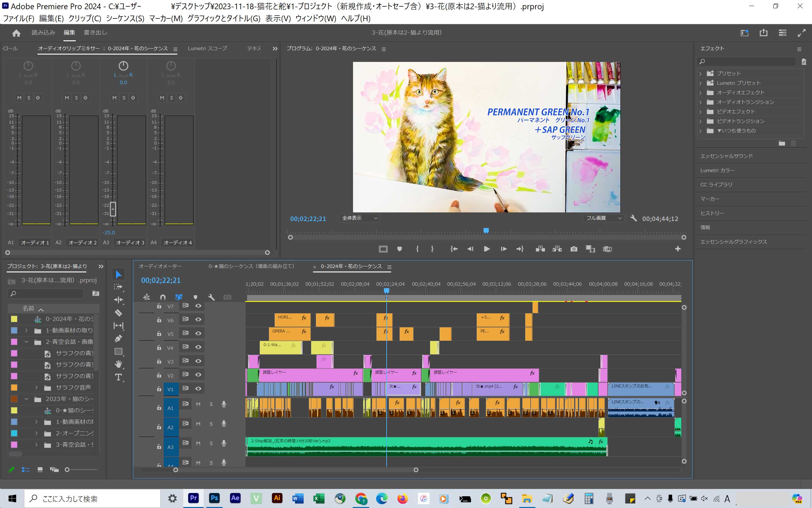Screen dimensions: 812x508
Task: Select the Type tool
Action: [118, 377]
